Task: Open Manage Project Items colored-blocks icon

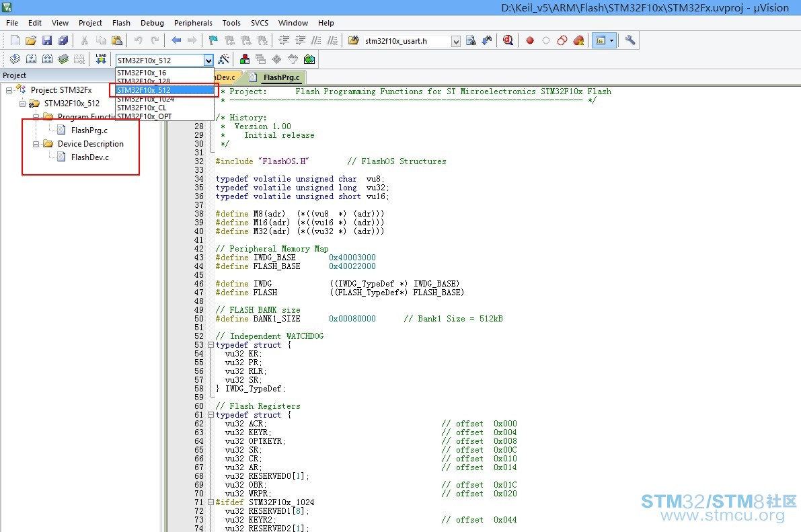Action: tap(244, 59)
